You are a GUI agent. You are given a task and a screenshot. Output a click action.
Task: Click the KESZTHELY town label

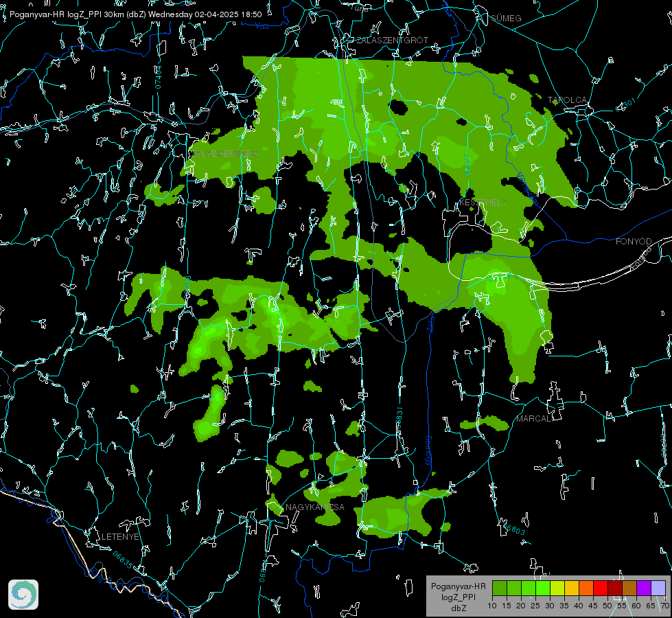point(483,202)
